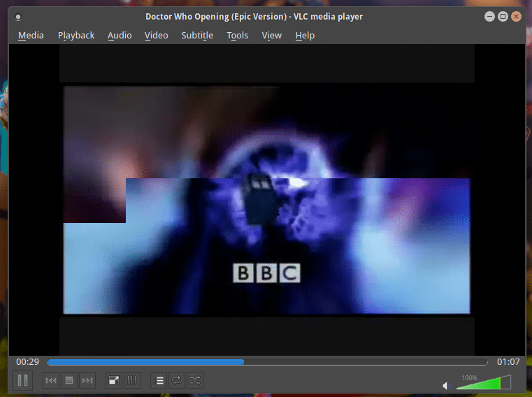532x397 pixels.
Task: Minimize the VLC window
Action: (x=489, y=16)
